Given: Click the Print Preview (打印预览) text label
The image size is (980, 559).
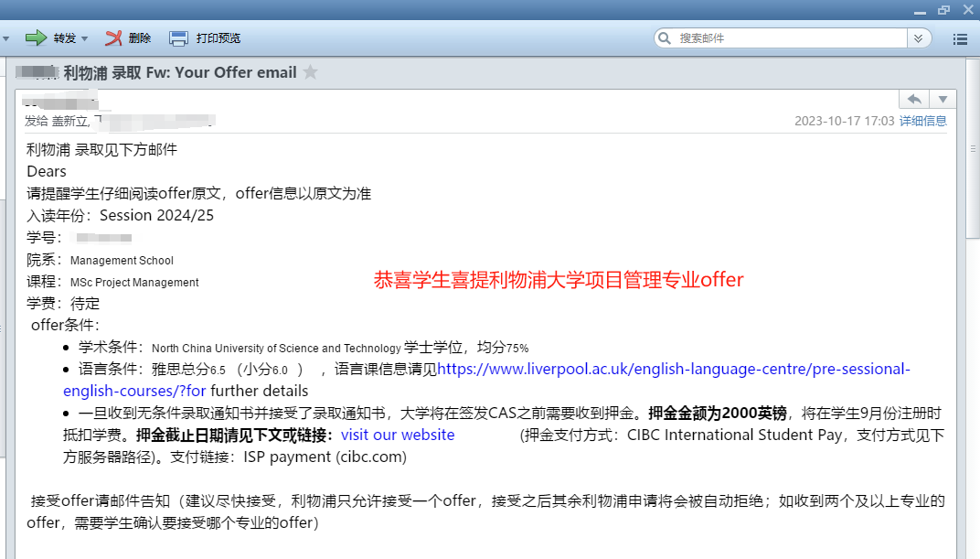Looking at the screenshot, I should coord(218,38).
